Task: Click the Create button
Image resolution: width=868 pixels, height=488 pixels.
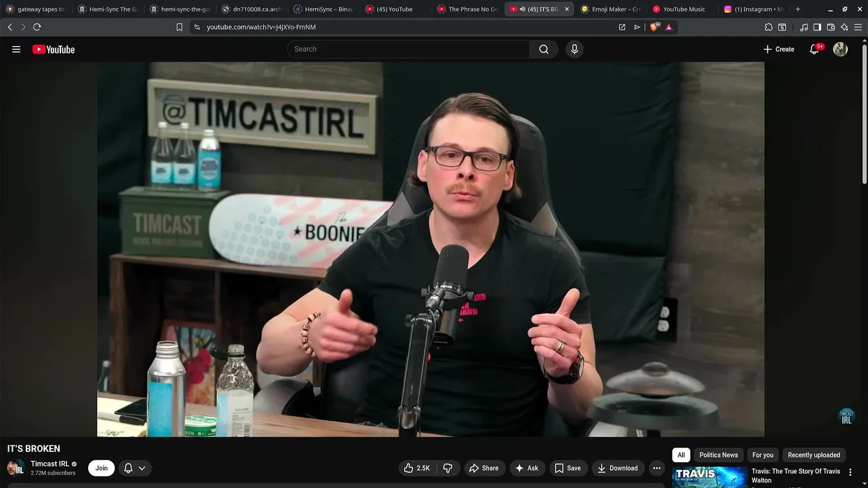Action: pos(778,49)
